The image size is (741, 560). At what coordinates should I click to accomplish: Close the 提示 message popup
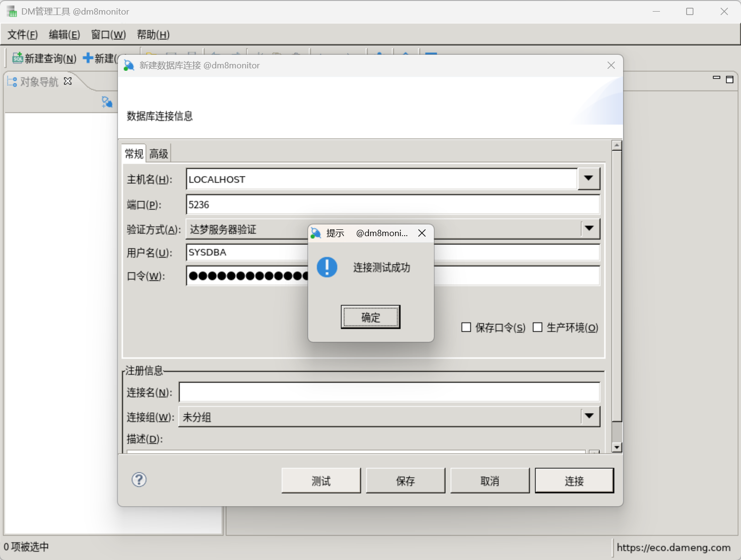422,233
